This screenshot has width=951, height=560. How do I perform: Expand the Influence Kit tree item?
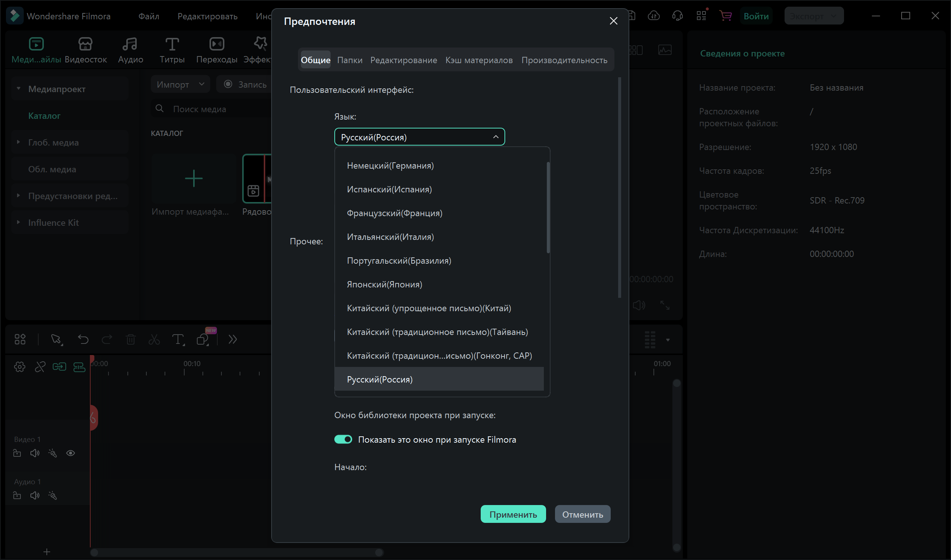[18, 222]
